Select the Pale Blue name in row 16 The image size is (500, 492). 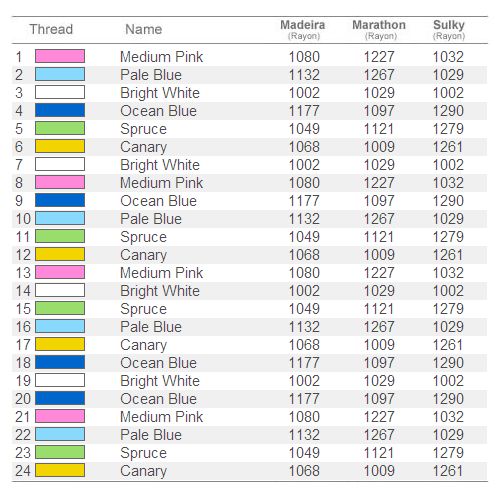click(x=151, y=327)
